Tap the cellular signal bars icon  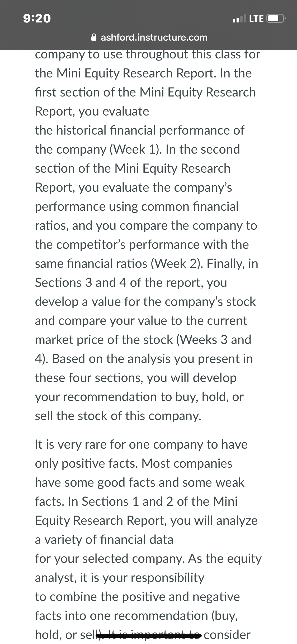pyautogui.click(x=239, y=19)
